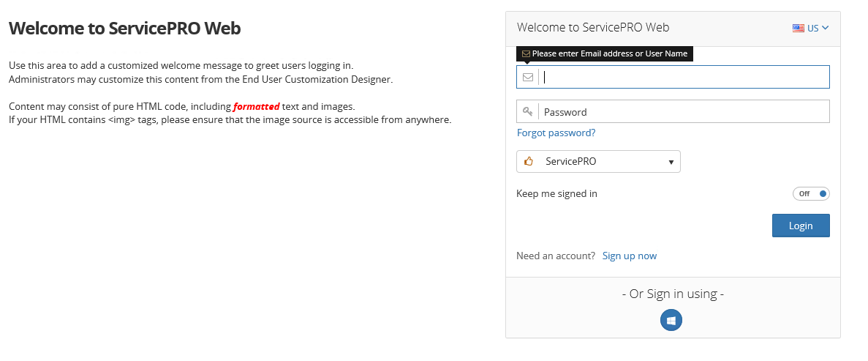Image resolution: width=868 pixels, height=361 pixels.
Task: Click the thumbs-up icon beside ServicePRO
Action: pyautogui.click(x=529, y=161)
